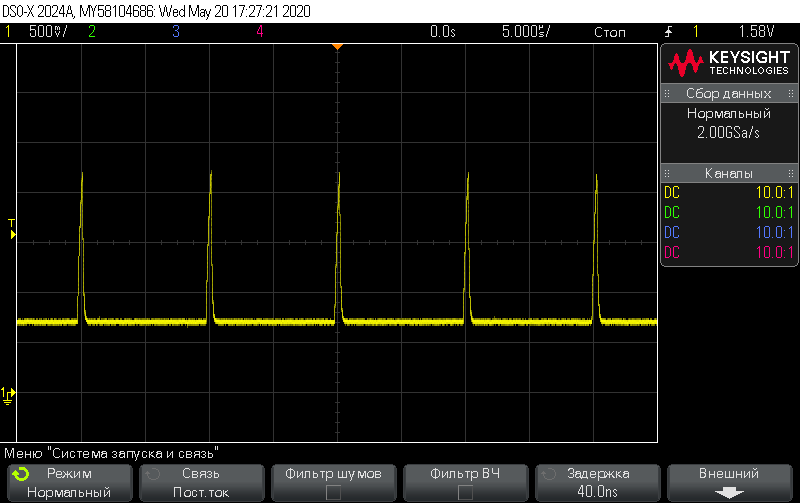Click the 1.58V trigger level value
Screen dimensions: 800x503
coord(757,32)
